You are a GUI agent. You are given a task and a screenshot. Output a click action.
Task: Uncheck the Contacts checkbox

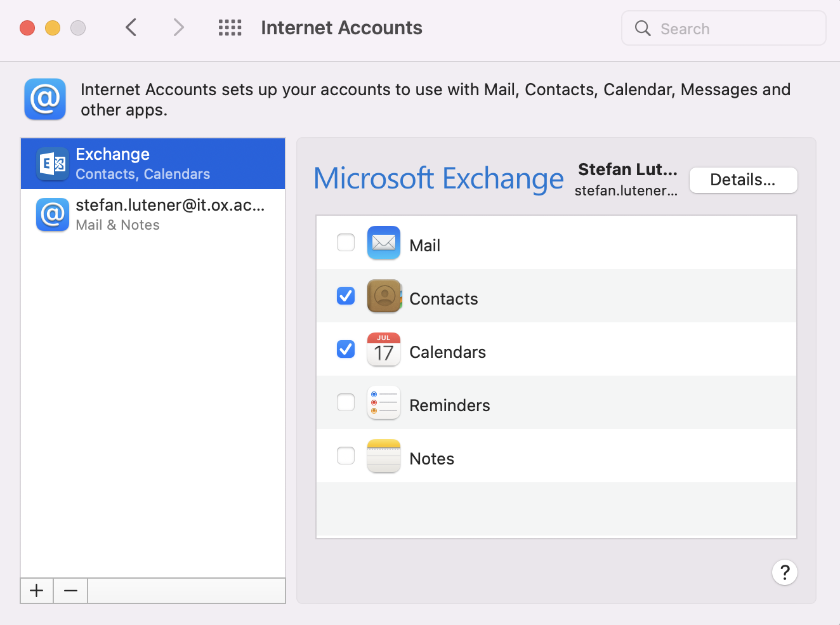pos(346,296)
